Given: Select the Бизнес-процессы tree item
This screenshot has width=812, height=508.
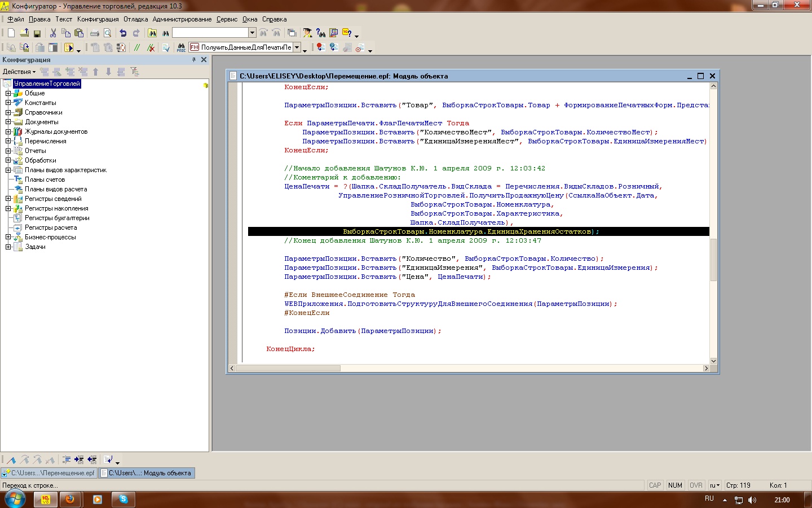Looking at the screenshot, I should (x=50, y=237).
